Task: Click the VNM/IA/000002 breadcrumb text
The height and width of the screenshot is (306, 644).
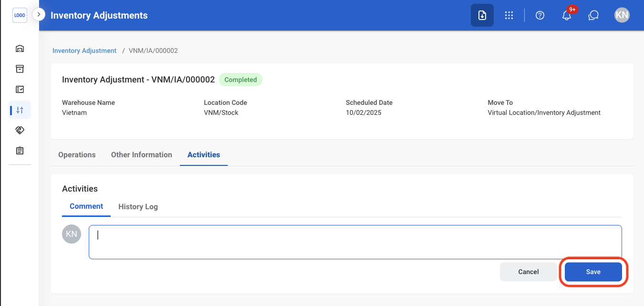Action: 153,51
